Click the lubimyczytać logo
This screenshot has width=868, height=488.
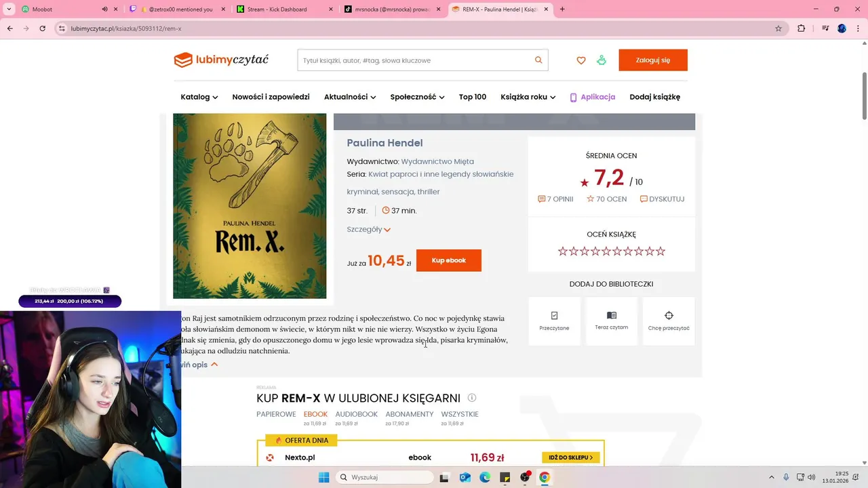(221, 60)
